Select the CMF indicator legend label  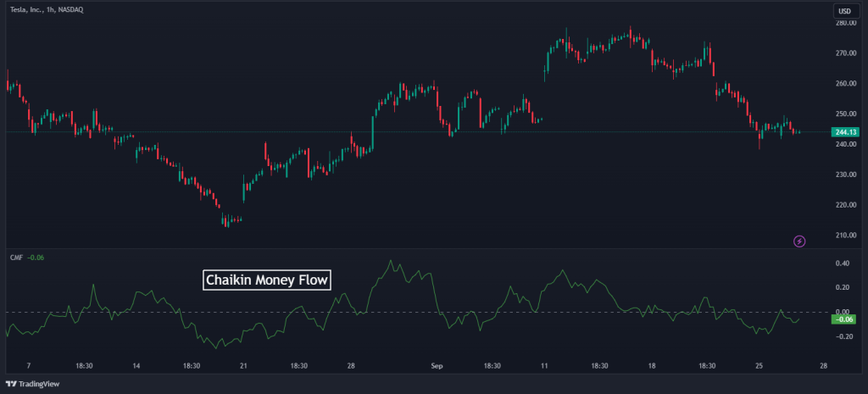14,258
